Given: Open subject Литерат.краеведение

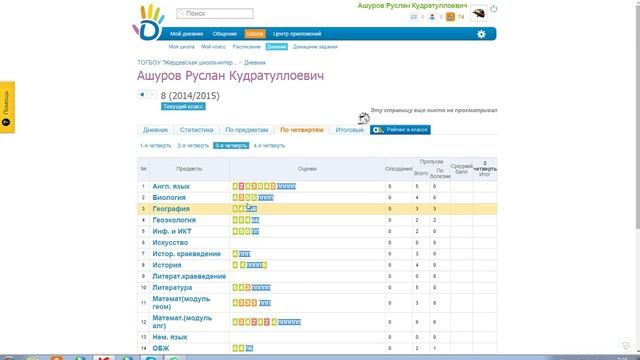Looking at the screenshot, I should [189, 276].
